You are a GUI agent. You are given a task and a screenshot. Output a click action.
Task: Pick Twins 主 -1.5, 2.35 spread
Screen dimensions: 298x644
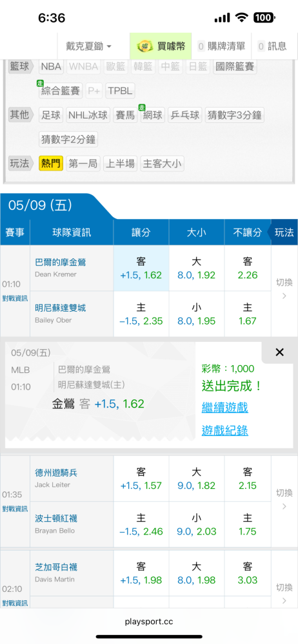(141, 314)
